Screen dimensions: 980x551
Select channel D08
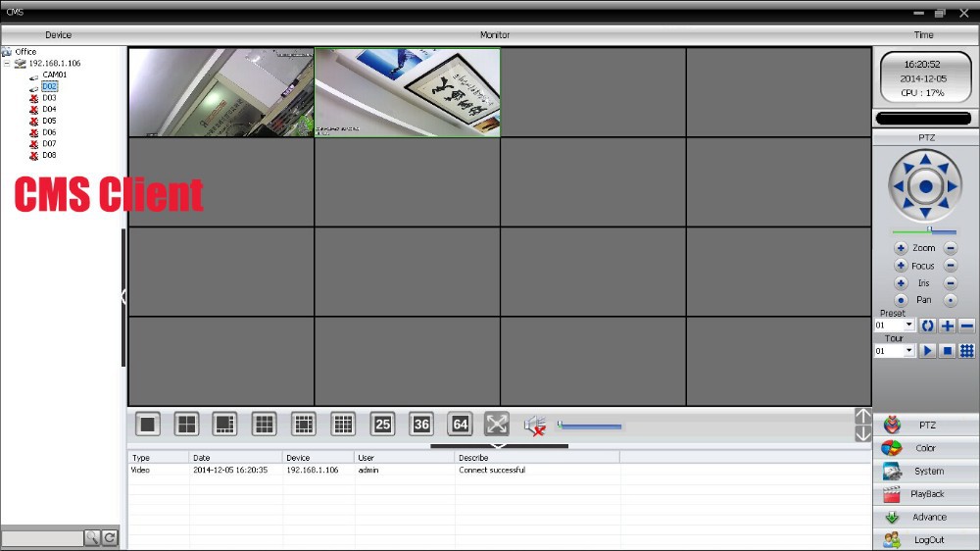(x=49, y=155)
